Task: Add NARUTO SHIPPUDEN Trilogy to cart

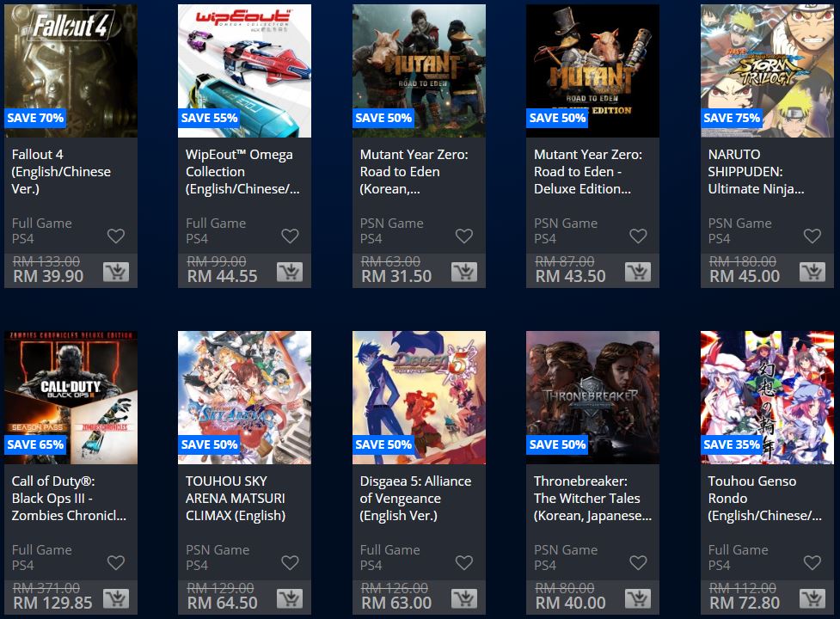Action: [x=812, y=272]
